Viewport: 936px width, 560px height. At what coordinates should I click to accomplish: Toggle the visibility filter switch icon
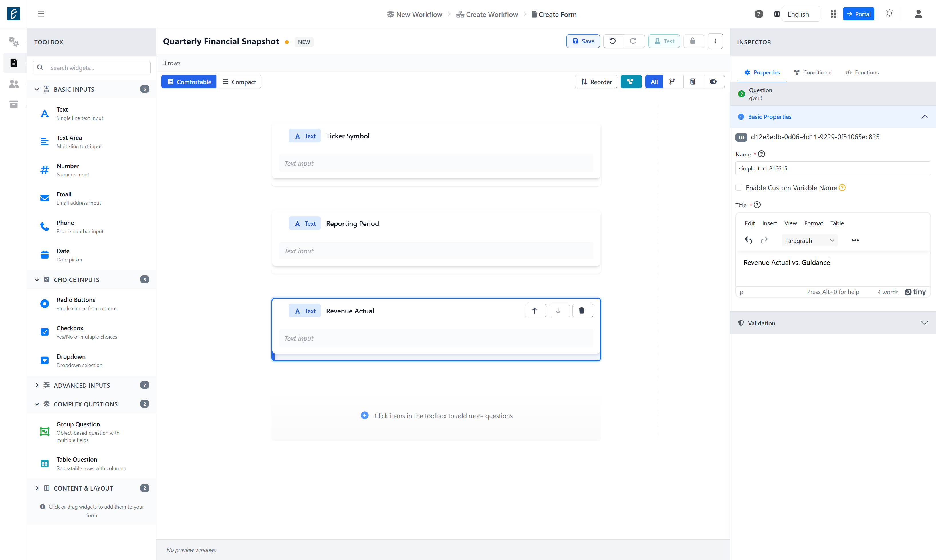pyautogui.click(x=713, y=82)
